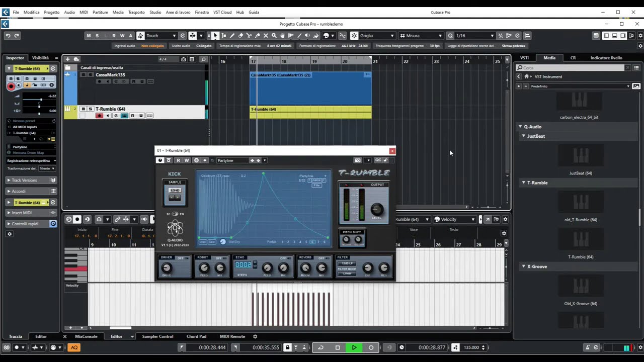Switch to the VSTi tab in right zone
Viewport: 644px width, 362px height.
[x=524, y=58]
